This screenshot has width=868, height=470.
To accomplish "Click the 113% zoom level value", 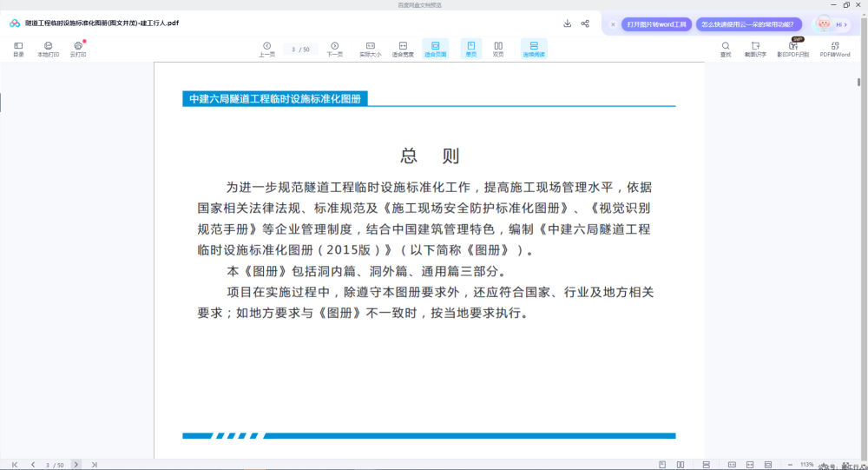I will (806, 465).
